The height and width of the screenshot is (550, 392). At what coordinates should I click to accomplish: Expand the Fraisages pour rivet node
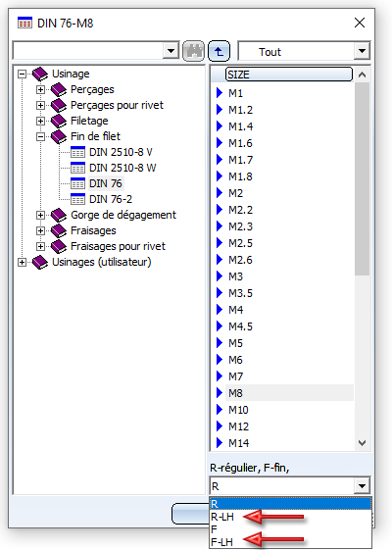pos(41,246)
